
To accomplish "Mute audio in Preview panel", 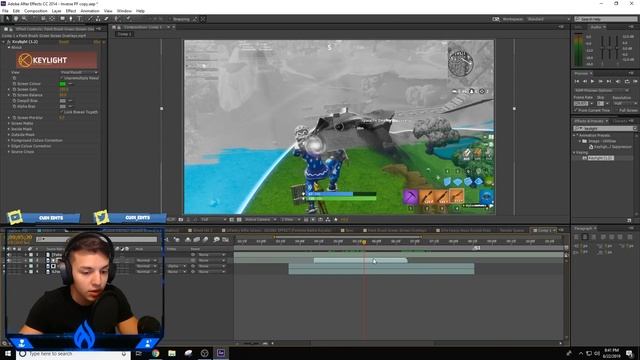I will 618,82.
